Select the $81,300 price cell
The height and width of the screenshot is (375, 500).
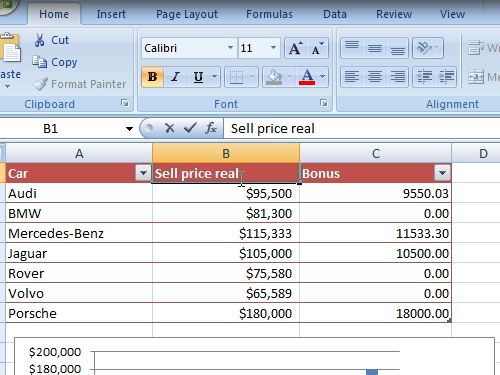tap(226, 213)
